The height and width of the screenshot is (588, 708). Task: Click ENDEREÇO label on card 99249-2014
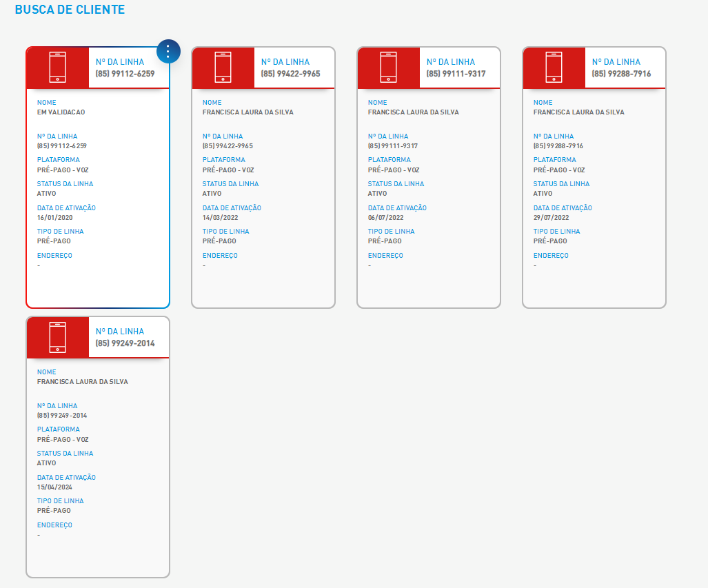[54, 525]
